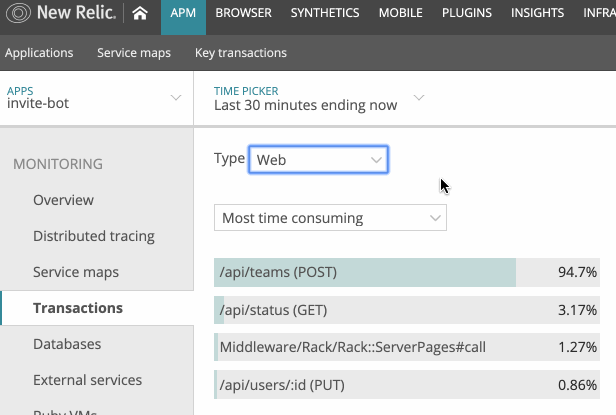Image resolution: width=616 pixels, height=415 pixels.
Task: Select the /api/status (GET) transaction
Action: click(x=407, y=310)
